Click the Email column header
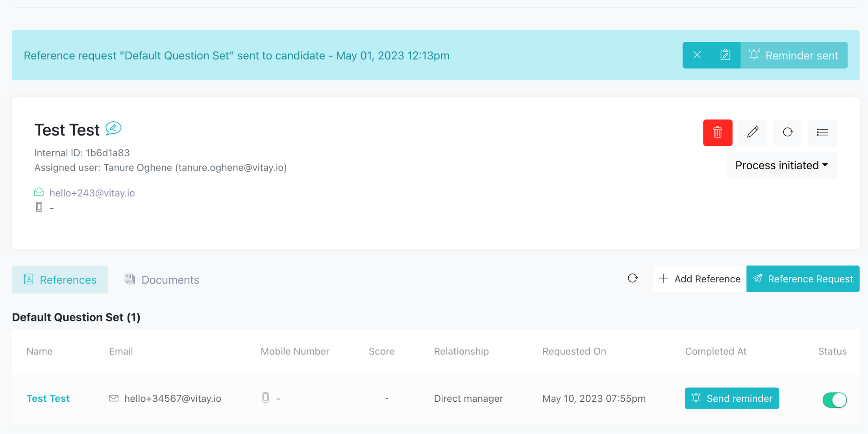The image size is (868, 434). 121,351
